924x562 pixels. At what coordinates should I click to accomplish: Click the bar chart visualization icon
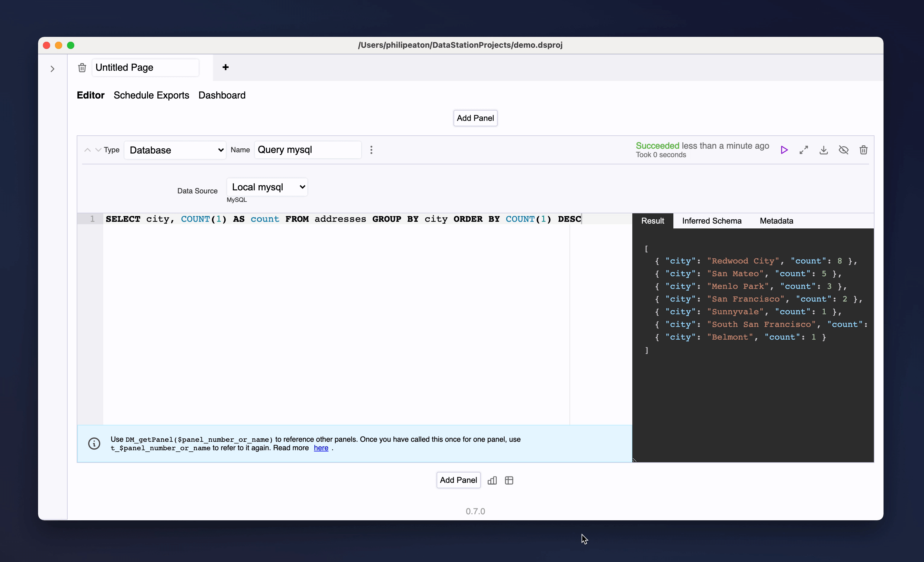492,480
